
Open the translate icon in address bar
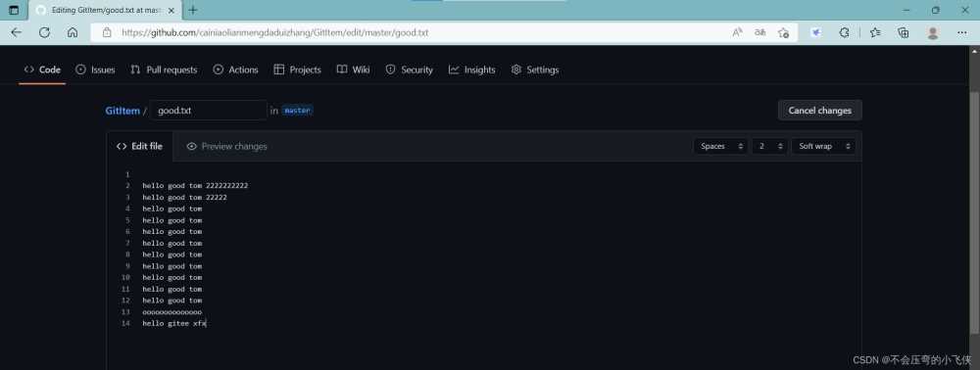760,32
